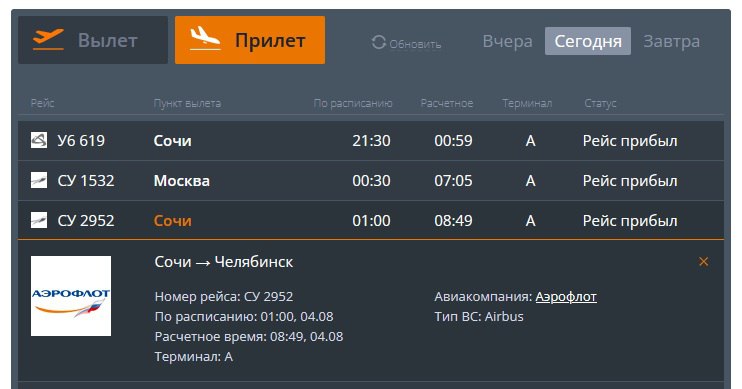Click terminal A in У6 619 row
Viewport: 742px width, 389px height.
[x=530, y=141]
